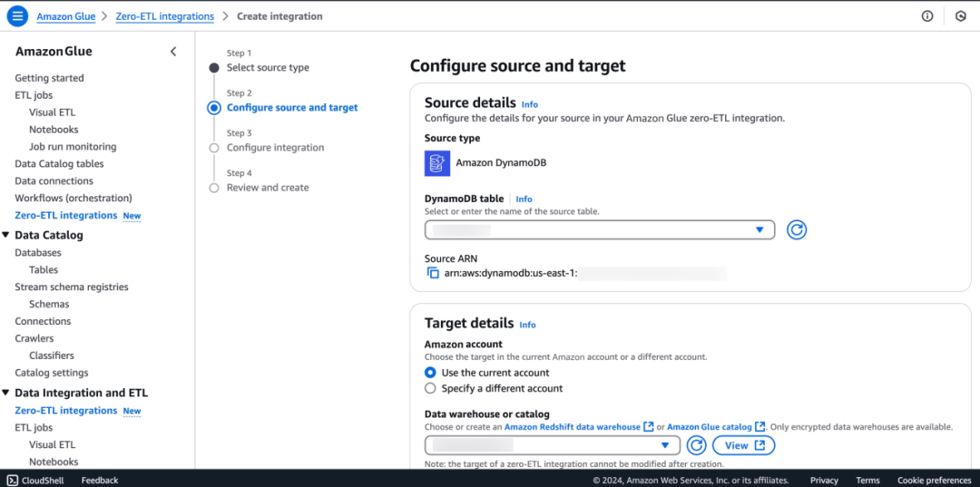The image size is (980, 487).
Task: Select Step 3 Configure integration
Action: (275, 147)
